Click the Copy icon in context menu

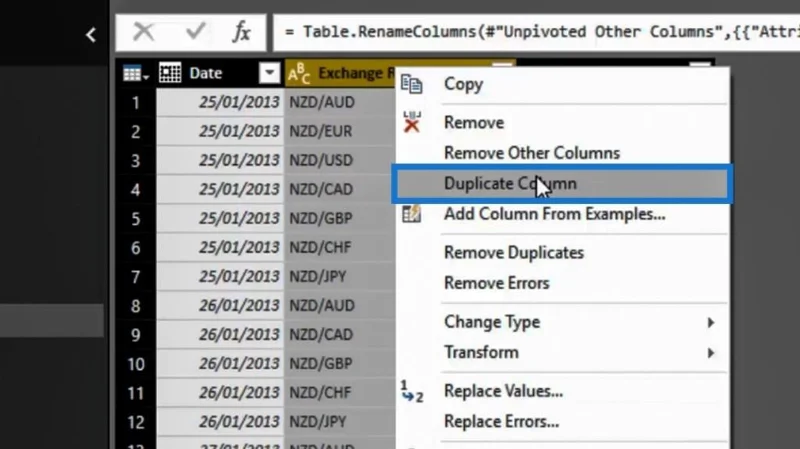click(411, 84)
